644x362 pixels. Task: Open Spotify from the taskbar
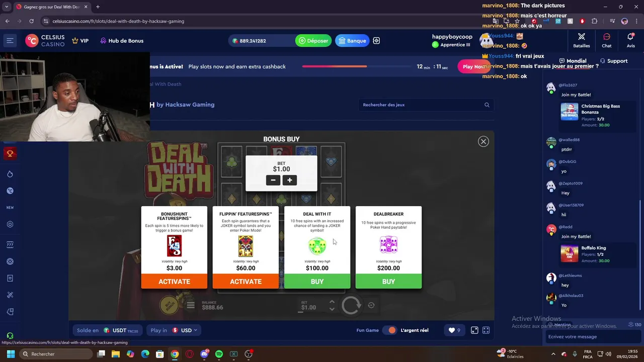pyautogui.click(x=219, y=354)
